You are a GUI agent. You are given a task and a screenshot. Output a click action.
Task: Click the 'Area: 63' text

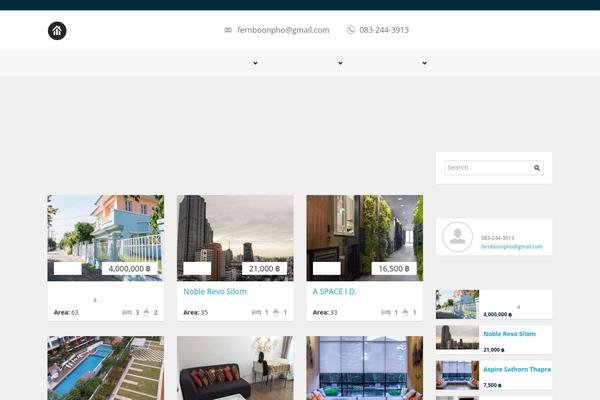pos(66,312)
